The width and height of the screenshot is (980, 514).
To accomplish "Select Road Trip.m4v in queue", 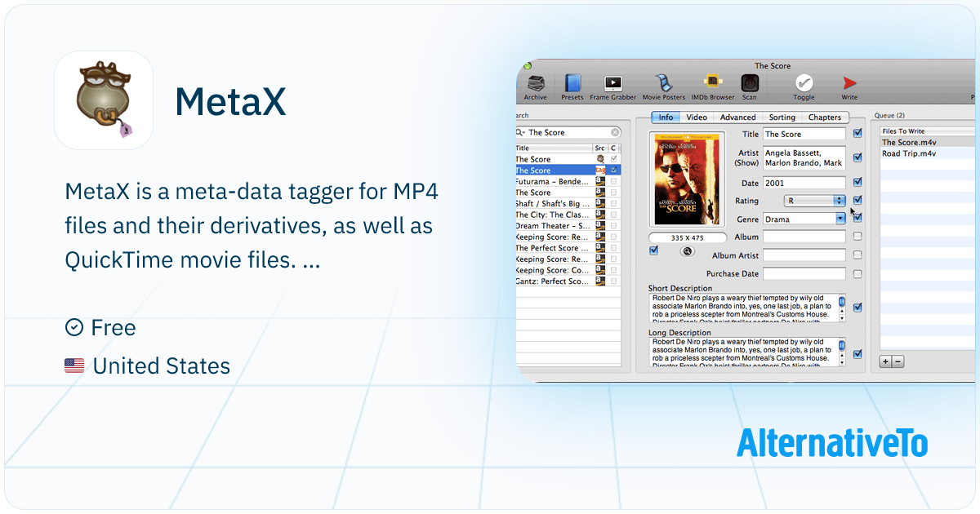I will [927, 153].
